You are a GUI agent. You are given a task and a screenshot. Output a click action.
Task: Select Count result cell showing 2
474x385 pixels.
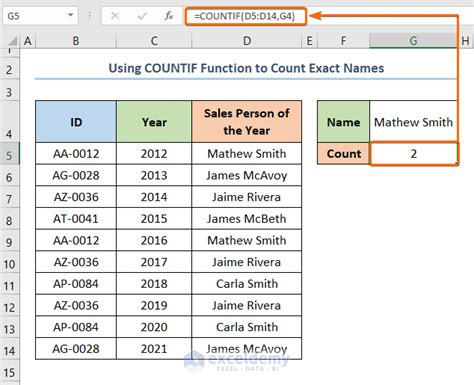pos(414,154)
